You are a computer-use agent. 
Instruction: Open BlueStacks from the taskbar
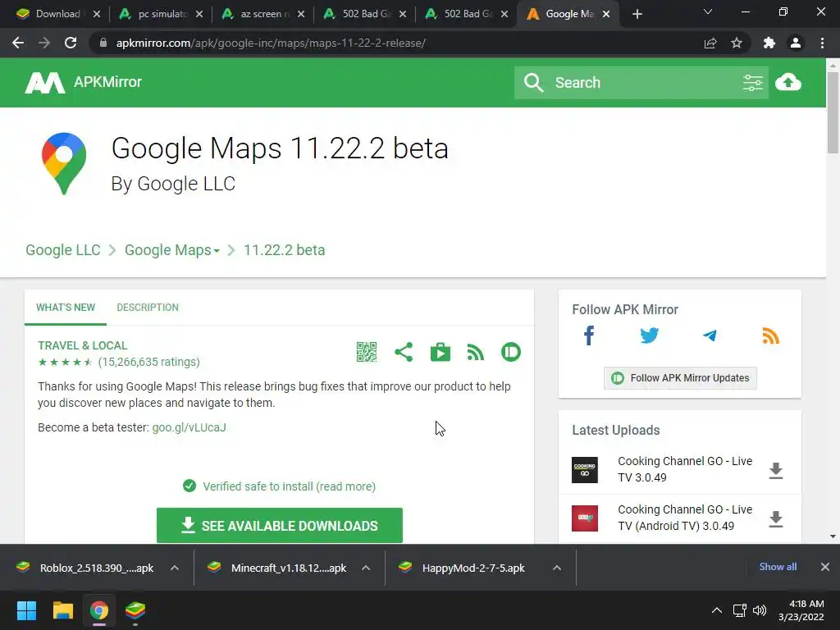[135, 610]
